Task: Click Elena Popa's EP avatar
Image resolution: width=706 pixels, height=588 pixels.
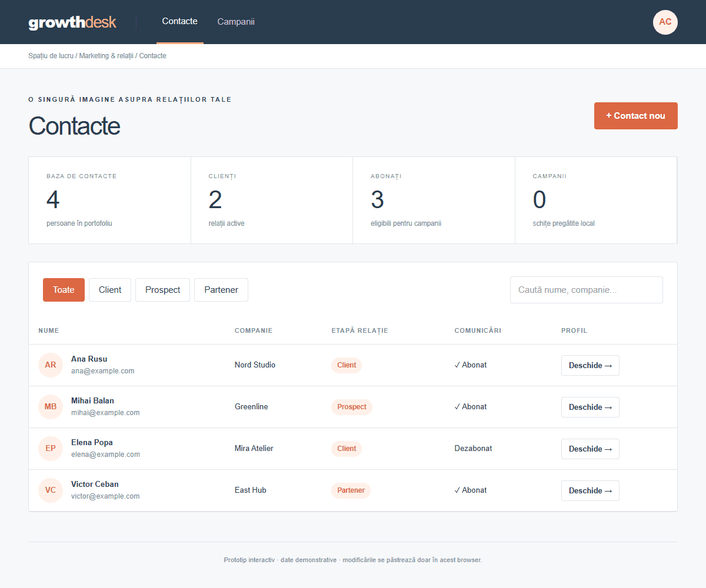Action: [x=51, y=449]
